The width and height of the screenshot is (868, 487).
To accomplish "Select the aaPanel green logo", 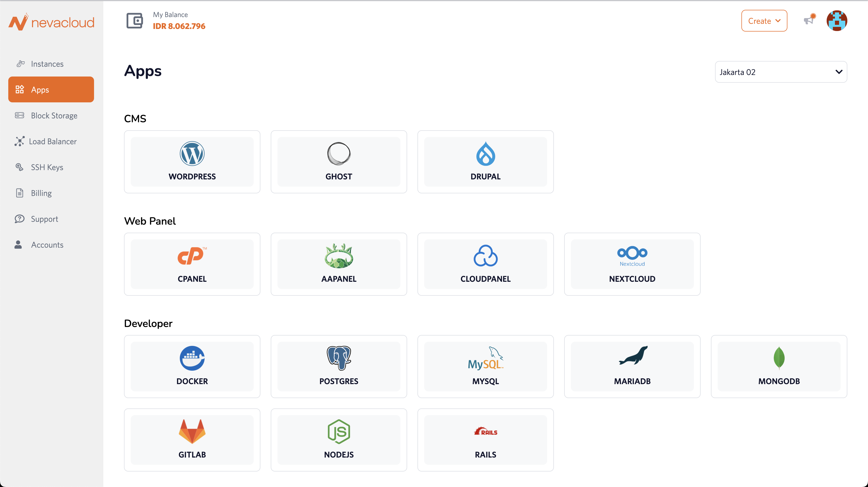I will tap(339, 256).
